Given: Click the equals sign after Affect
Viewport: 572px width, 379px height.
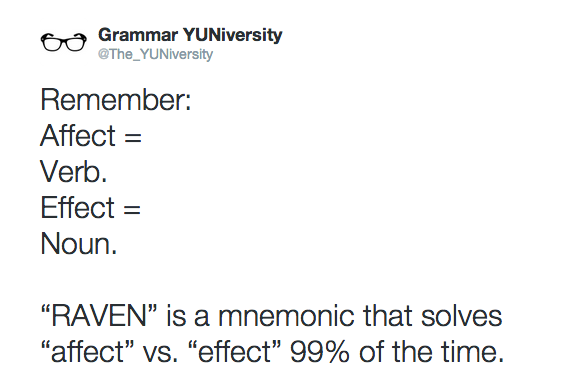Looking at the screenshot, I should (133, 138).
